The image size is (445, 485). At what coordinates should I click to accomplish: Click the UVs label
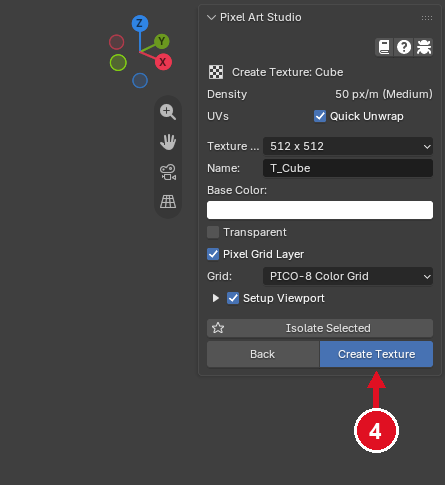218,116
